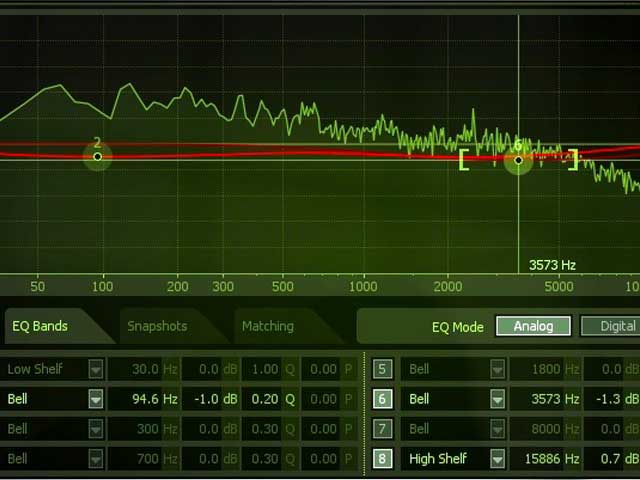Click the 0.30 Q field in 700 Hz row

coord(270,458)
